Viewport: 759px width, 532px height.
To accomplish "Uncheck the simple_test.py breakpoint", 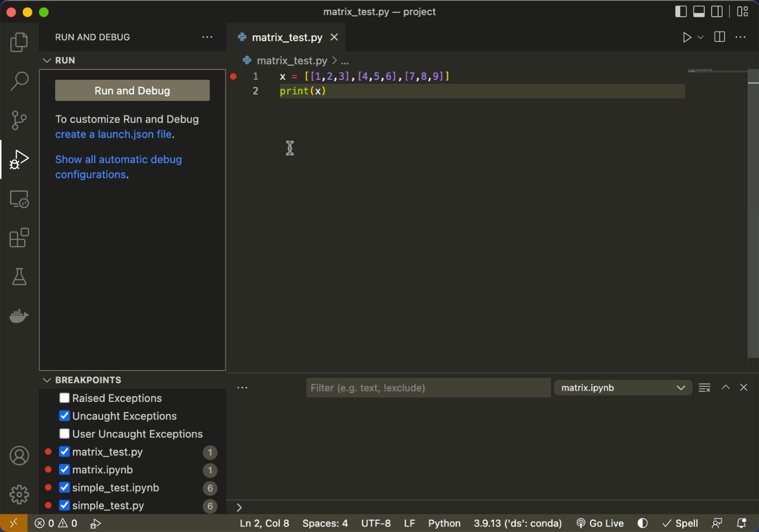I will [65, 505].
